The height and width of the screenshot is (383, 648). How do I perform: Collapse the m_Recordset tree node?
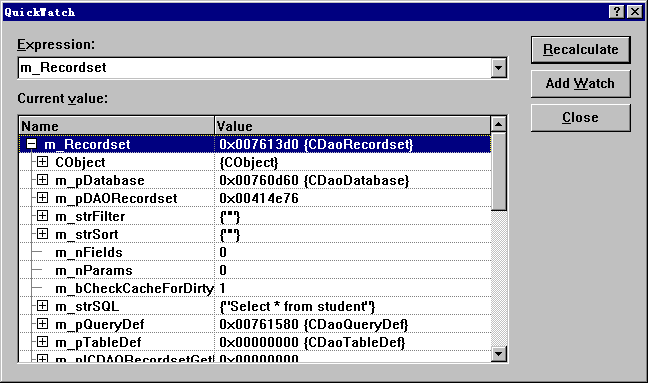coord(31,144)
